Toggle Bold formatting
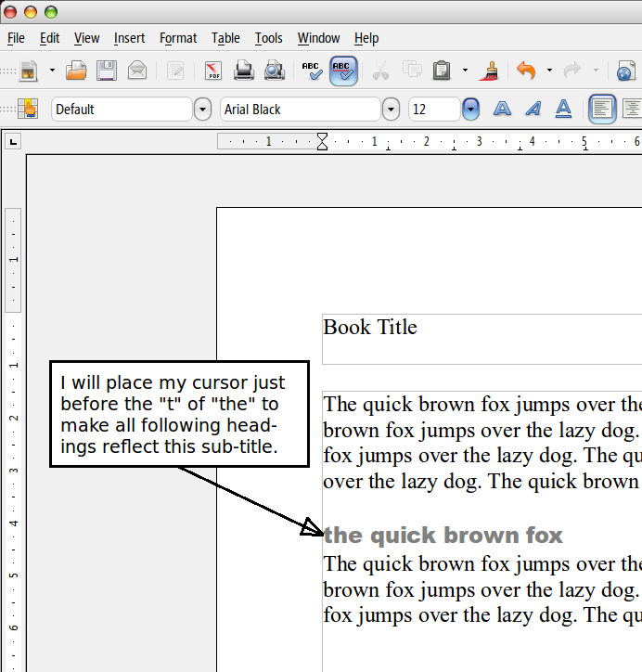Screen dimensions: 642x672 [x=502, y=110]
